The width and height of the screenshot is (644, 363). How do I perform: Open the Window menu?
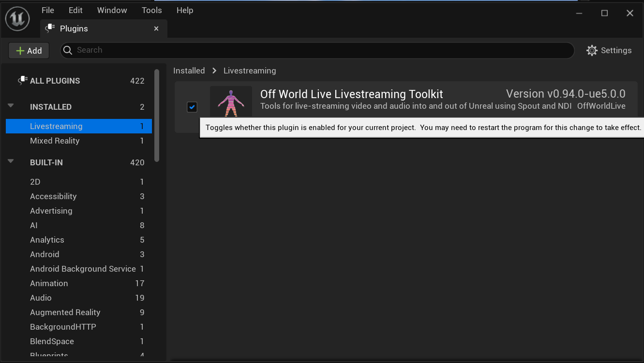[x=112, y=10]
